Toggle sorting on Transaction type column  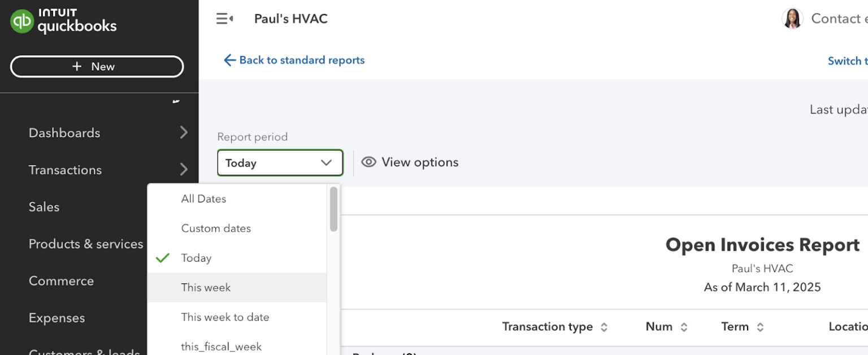[x=604, y=327]
